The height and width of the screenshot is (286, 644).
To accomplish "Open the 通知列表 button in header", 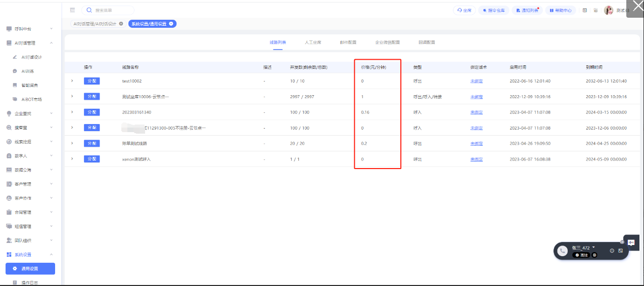I will pos(527,10).
